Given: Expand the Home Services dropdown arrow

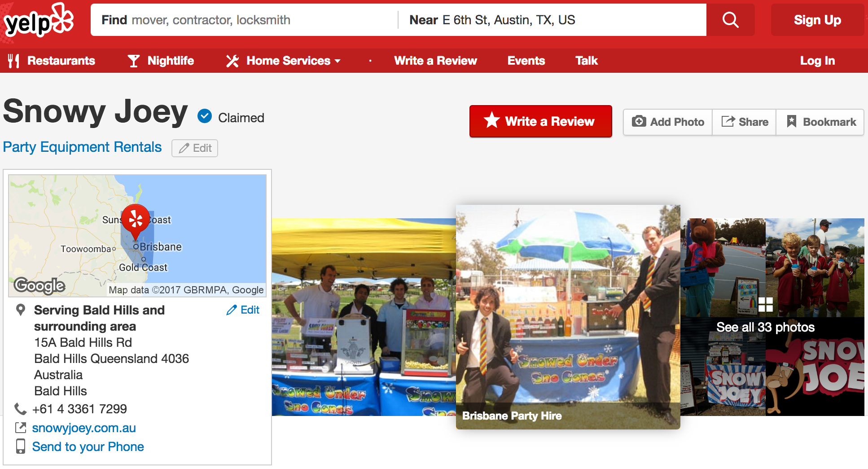Looking at the screenshot, I should point(338,61).
